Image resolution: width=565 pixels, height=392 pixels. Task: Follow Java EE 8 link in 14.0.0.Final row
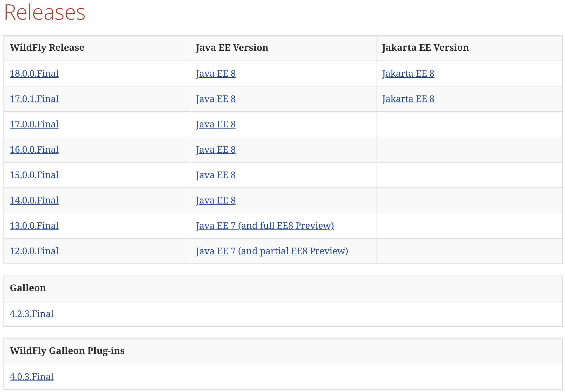coord(216,200)
